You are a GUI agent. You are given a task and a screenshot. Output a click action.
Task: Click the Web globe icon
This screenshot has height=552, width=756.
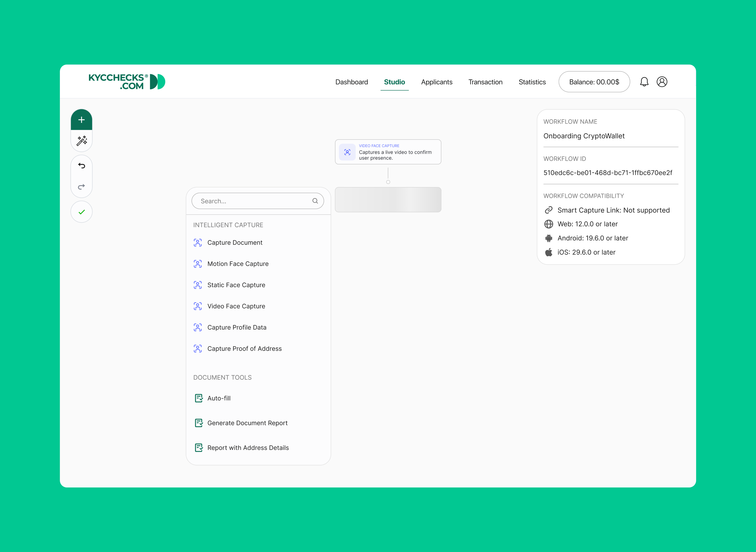[549, 224]
